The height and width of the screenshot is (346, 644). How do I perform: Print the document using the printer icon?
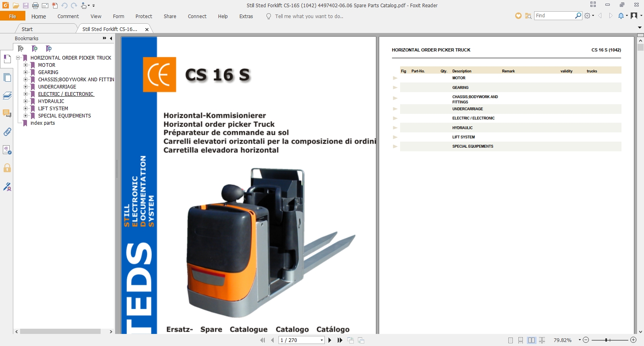pos(35,6)
